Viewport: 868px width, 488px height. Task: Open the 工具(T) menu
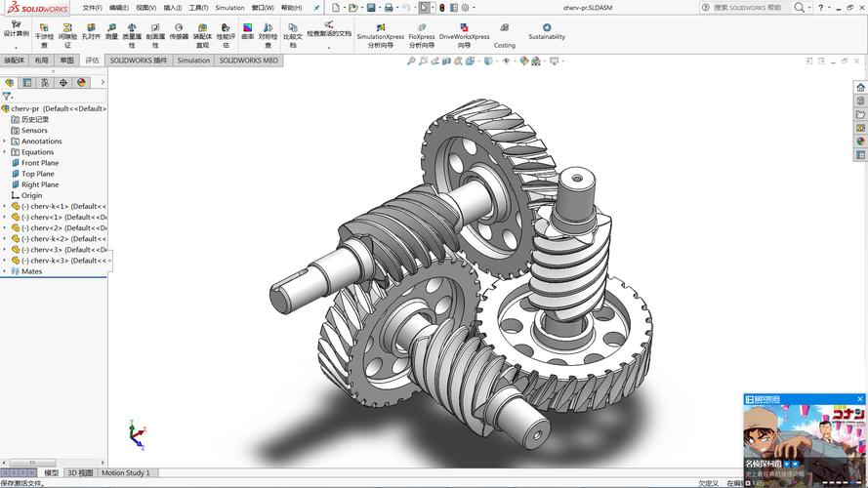click(198, 8)
